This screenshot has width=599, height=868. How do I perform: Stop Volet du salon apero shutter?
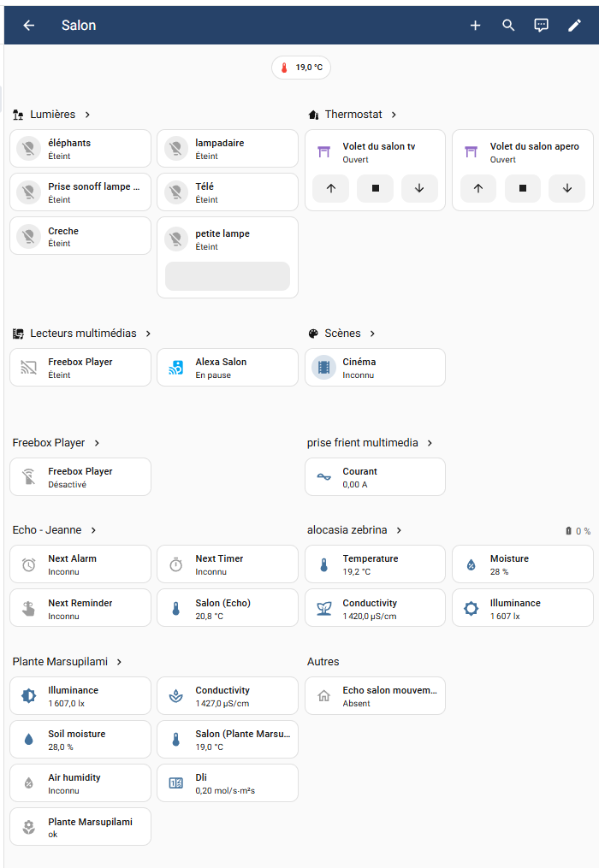pos(523,188)
